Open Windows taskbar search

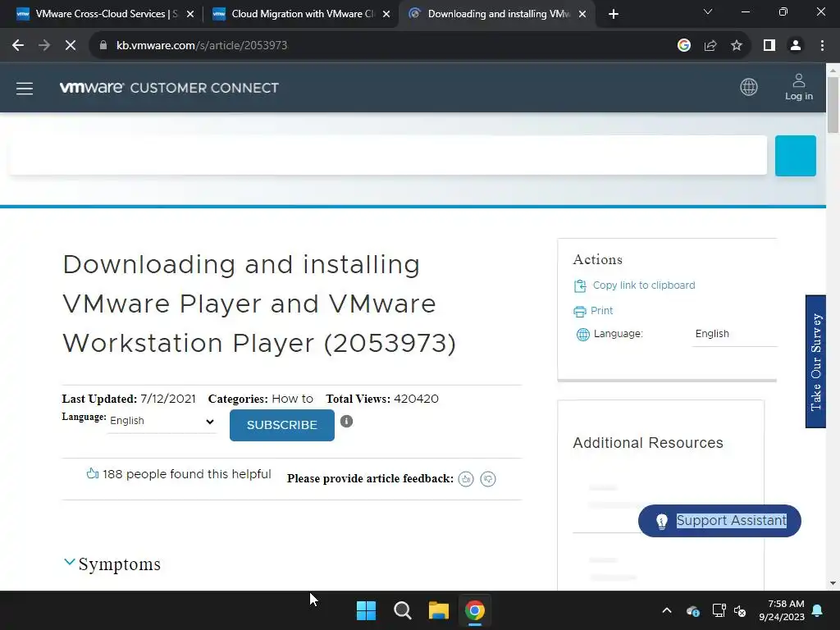(x=402, y=610)
